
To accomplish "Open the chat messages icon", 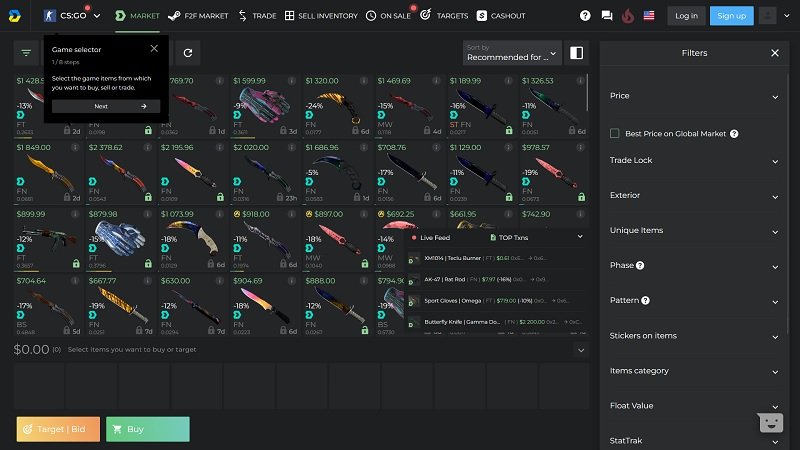I will point(607,16).
